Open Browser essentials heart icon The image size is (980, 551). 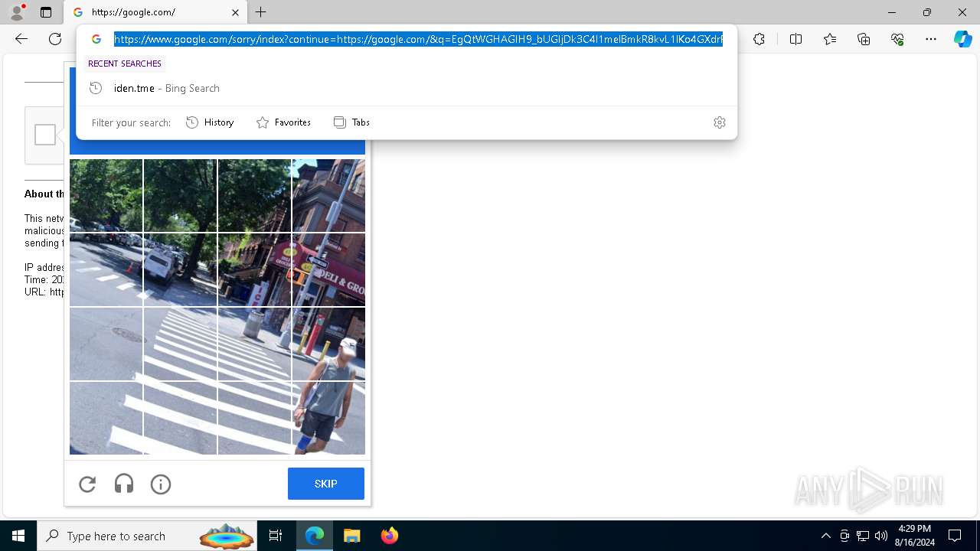(897, 39)
